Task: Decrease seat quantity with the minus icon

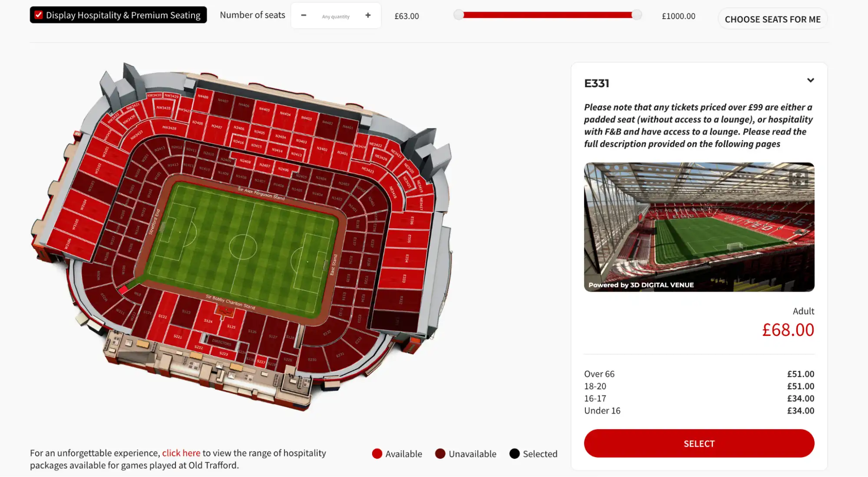Action: point(304,15)
